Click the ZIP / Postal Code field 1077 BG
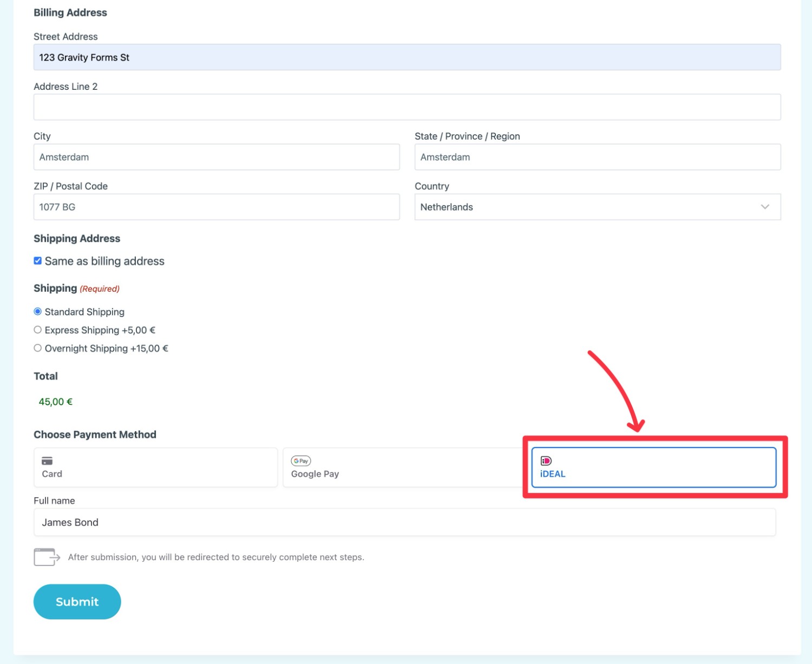This screenshot has width=812, height=664. point(217,207)
